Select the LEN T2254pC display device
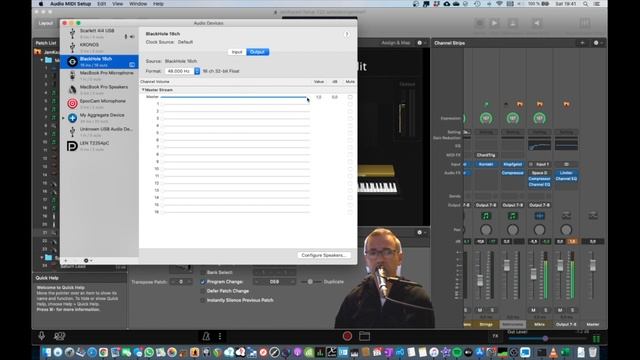The height and width of the screenshot is (360, 640). 99,146
